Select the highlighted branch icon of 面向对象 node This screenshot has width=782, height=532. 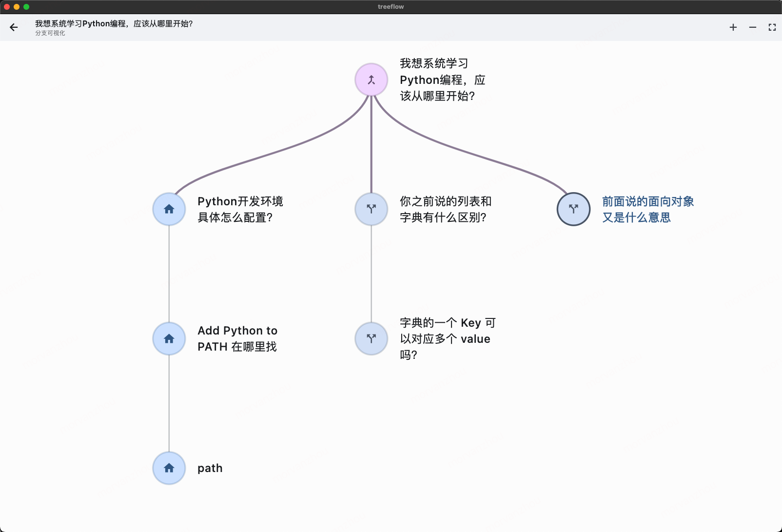click(x=573, y=209)
